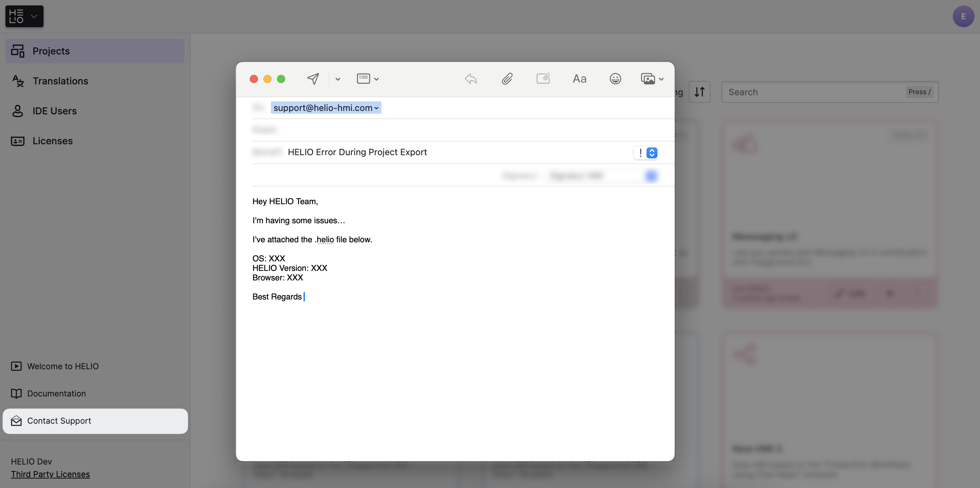Click the text format Aa icon

click(579, 79)
